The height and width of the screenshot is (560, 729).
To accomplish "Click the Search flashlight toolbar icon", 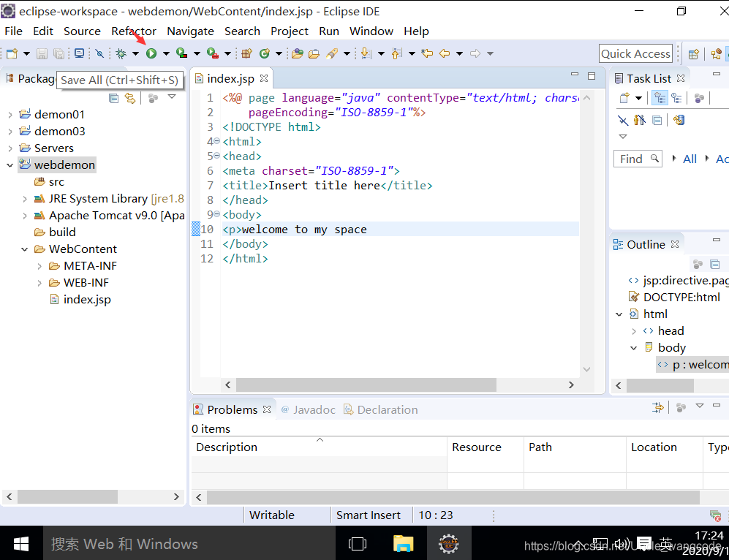I will (x=332, y=53).
